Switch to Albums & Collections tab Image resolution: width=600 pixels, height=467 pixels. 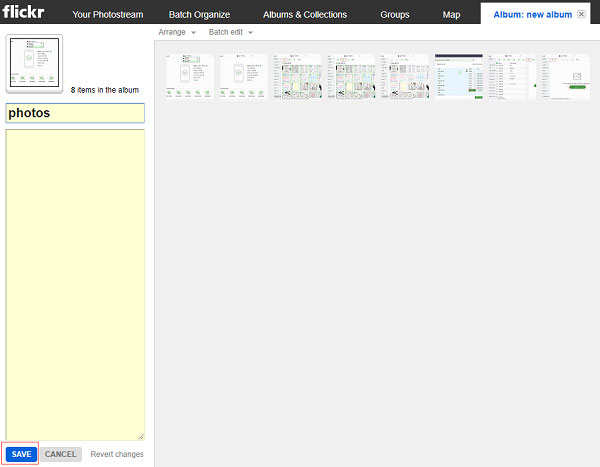[305, 15]
